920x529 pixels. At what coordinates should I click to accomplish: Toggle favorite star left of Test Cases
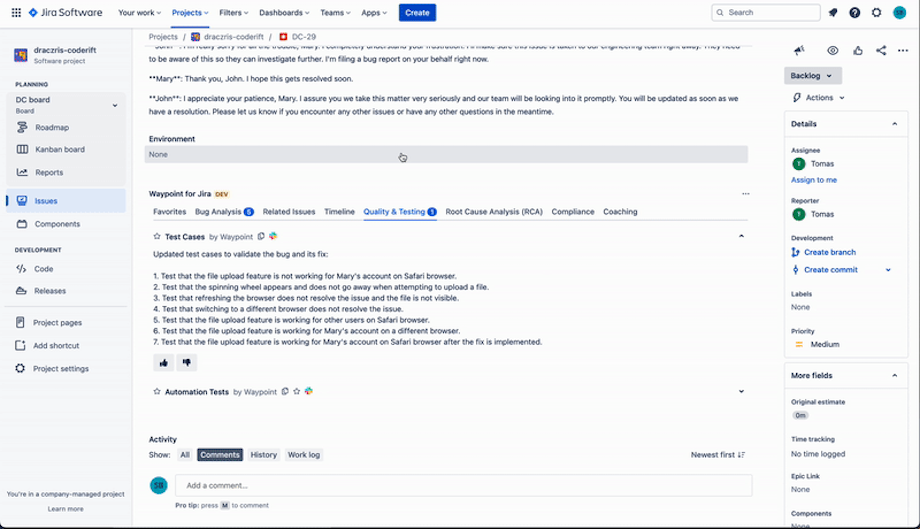157,236
